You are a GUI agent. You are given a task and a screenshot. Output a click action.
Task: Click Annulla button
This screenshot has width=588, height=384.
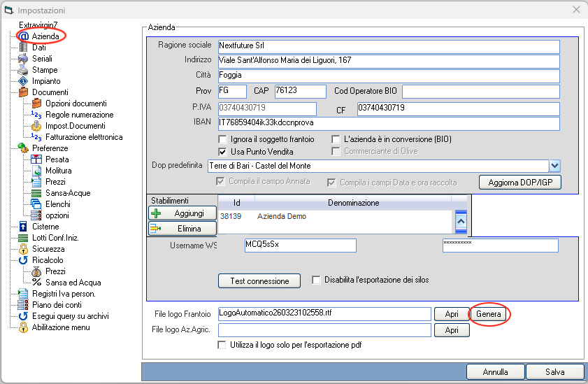(x=495, y=372)
